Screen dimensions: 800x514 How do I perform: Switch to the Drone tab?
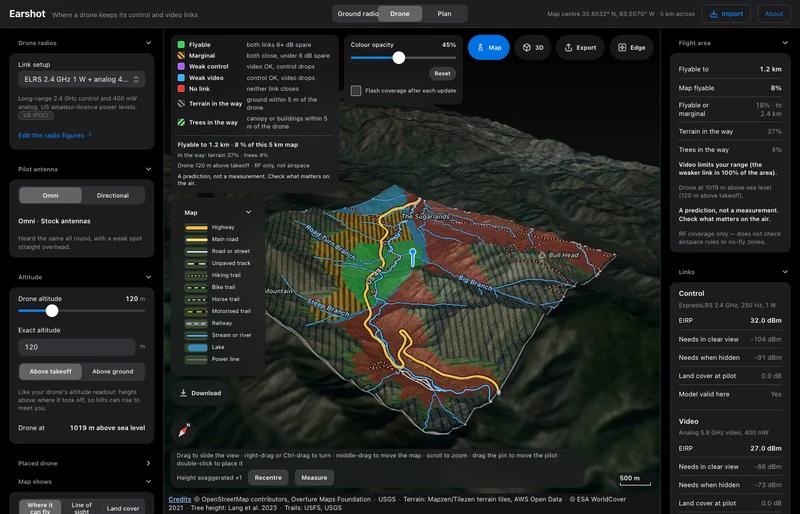point(400,14)
